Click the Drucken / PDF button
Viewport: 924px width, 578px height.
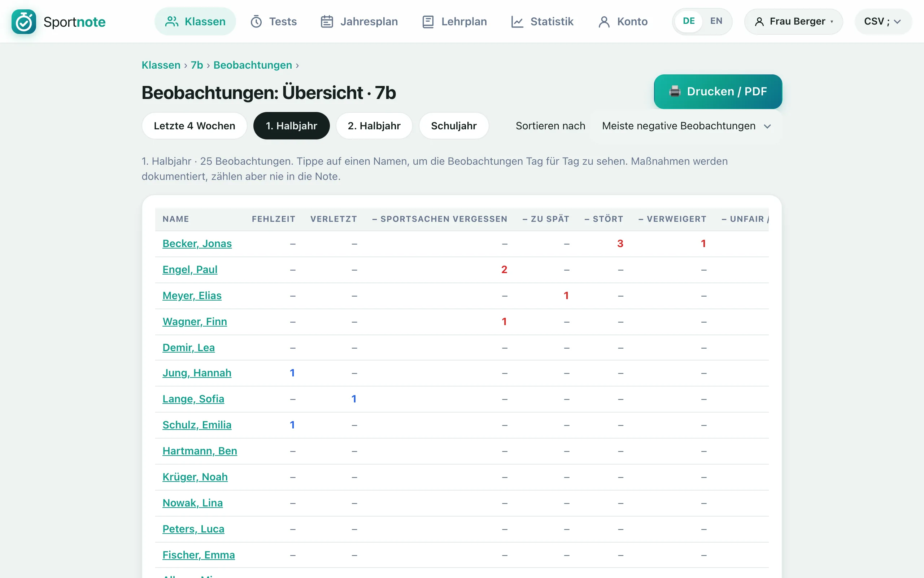(x=718, y=91)
